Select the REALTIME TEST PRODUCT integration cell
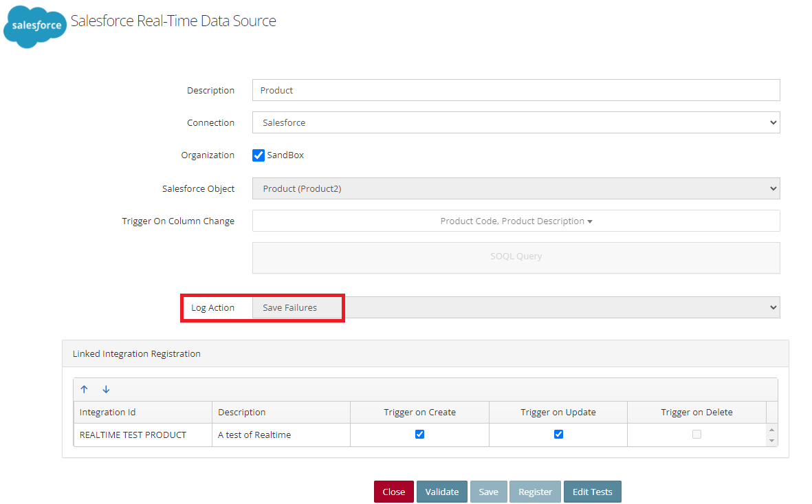This screenshot has width=812, height=504. point(143,435)
